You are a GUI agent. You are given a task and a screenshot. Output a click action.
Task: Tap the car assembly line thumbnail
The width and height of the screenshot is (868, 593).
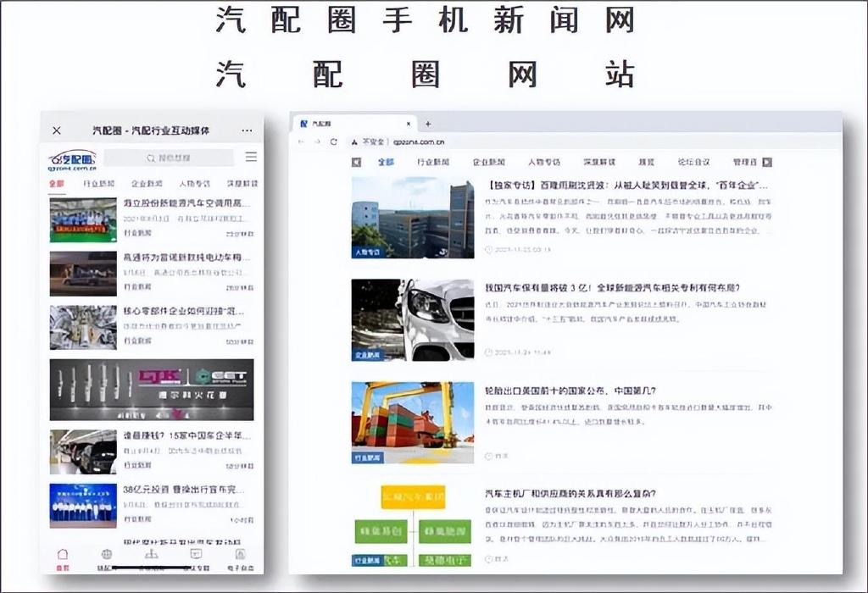pos(83,452)
